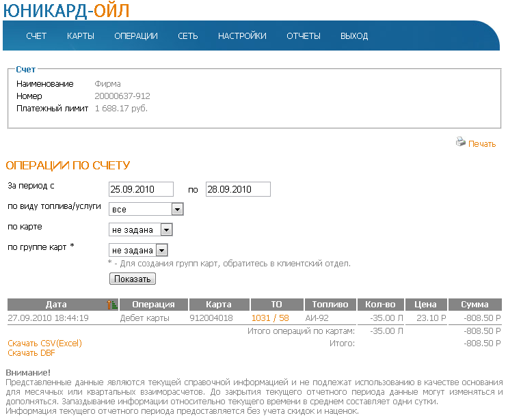Image resolution: width=508 pixels, height=420 pixels.
Task: Click the end date field 28.09.2010
Action: pos(239,189)
